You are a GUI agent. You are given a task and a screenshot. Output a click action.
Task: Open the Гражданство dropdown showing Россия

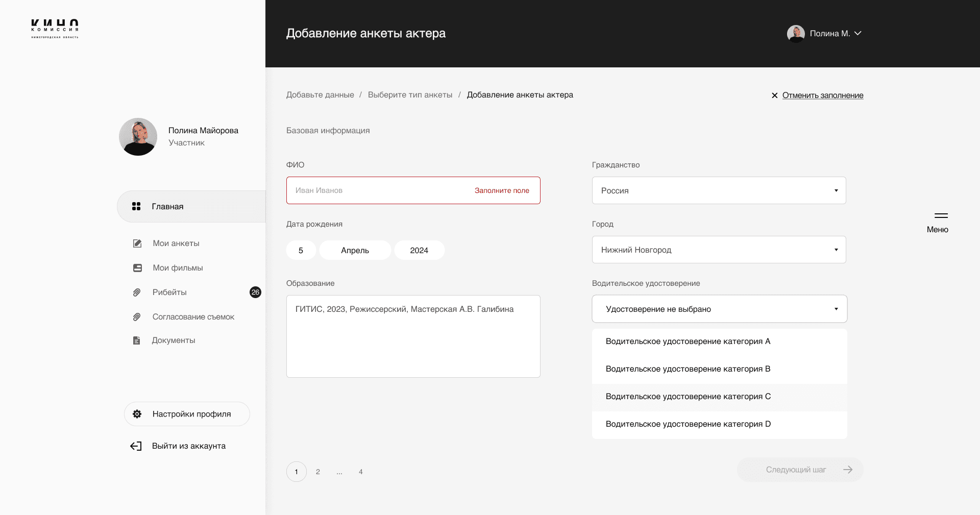point(719,190)
